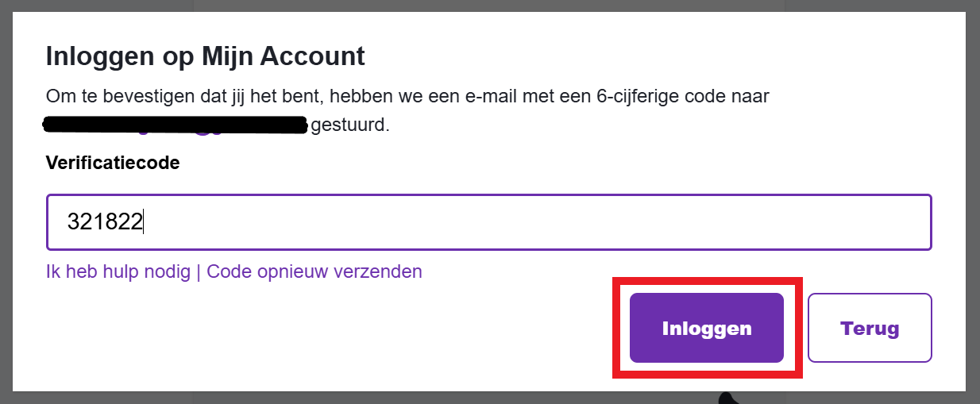Click the word 'verzenden' in resend link
Image resolution: width=980 pixels, height=404 pixels.
[383, 271]
